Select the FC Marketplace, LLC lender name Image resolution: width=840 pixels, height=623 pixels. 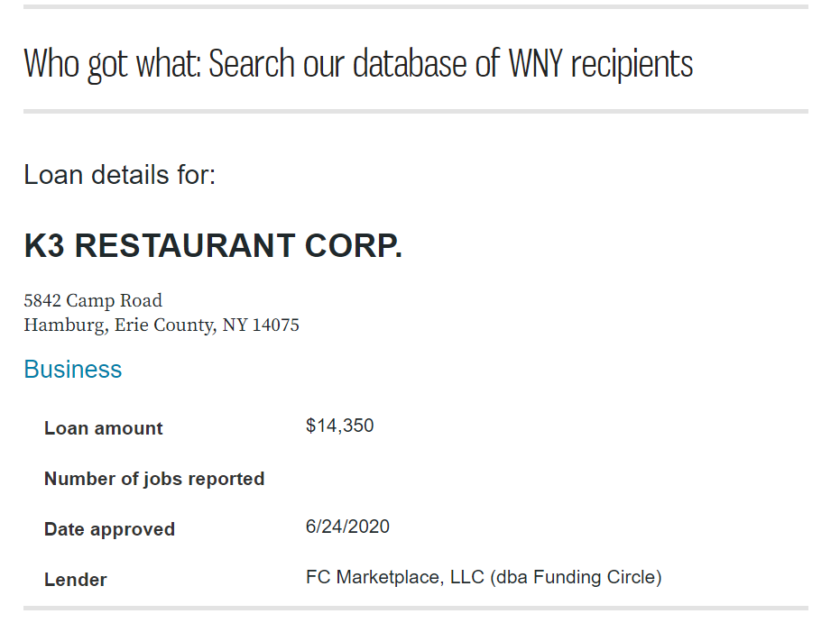(395, 577)
